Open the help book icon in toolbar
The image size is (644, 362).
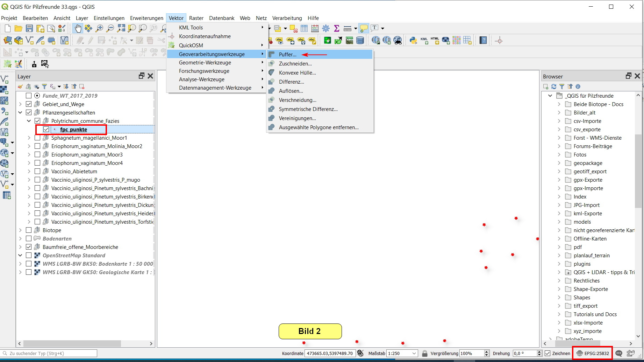tap(483, 41)
